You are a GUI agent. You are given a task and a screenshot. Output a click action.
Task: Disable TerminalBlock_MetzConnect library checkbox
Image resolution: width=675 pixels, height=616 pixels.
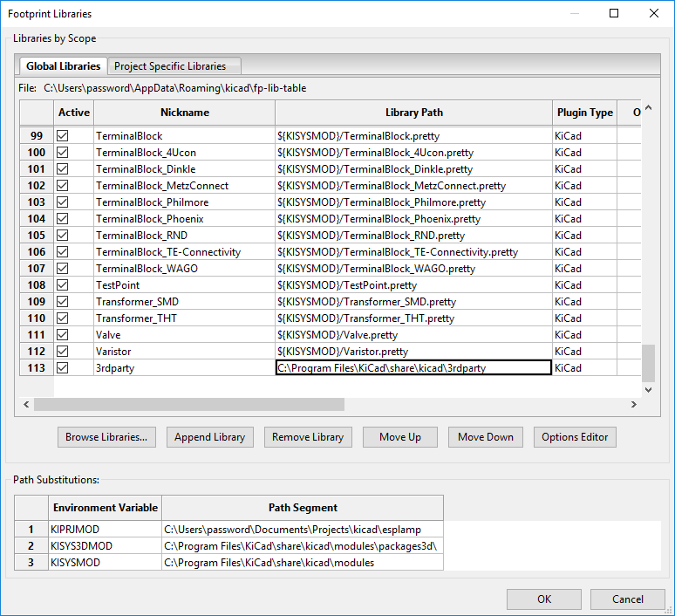pos(63,186)
